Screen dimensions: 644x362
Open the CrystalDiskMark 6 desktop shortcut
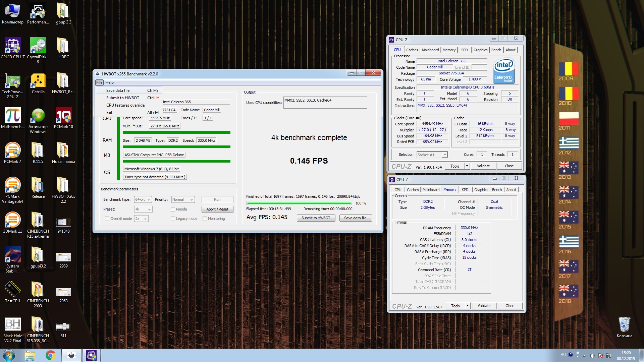tap(38, 50)
